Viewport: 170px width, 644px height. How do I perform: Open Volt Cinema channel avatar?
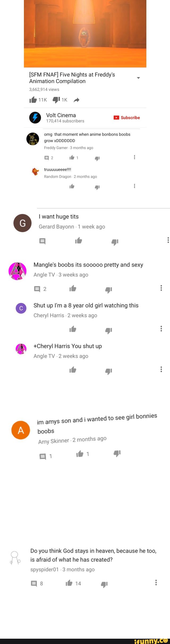35,118
